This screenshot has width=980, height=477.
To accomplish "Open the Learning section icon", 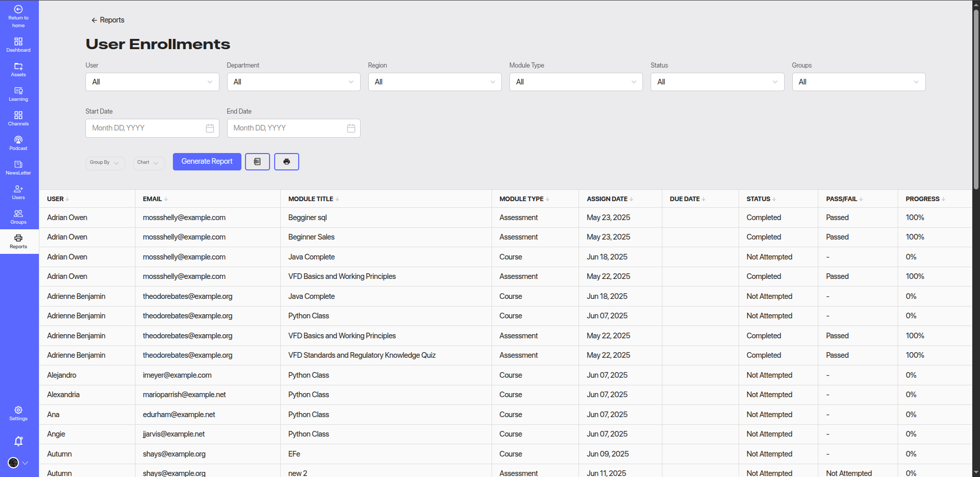I will click(x=18, y=94).
